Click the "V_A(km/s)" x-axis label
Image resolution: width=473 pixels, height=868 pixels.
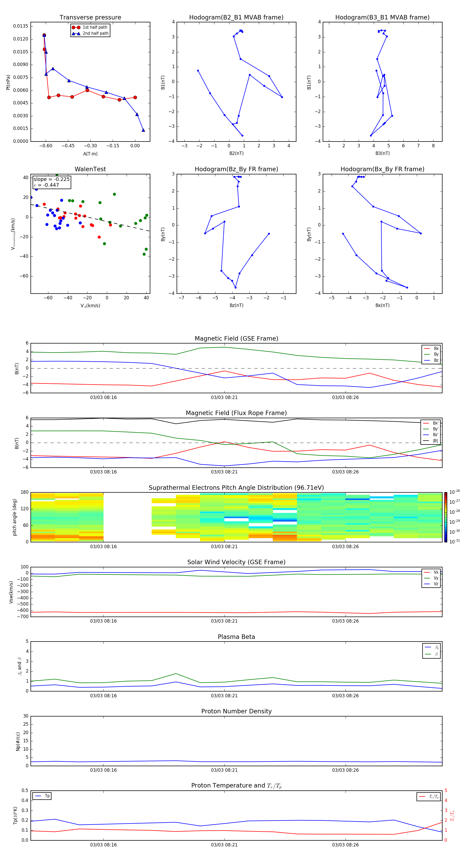[90, 306]
